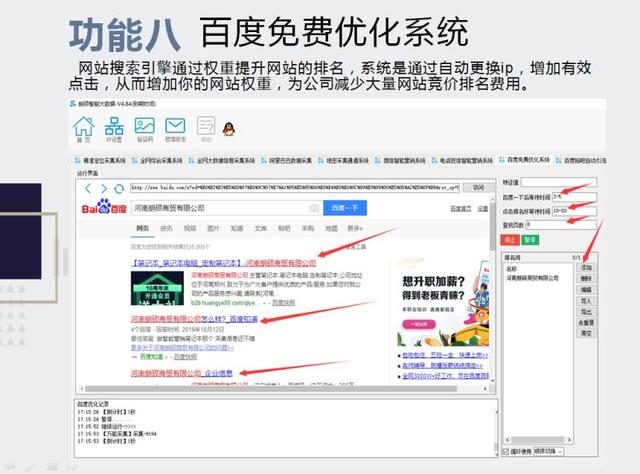Click the keyword list horizontal scrollbar

538,440
